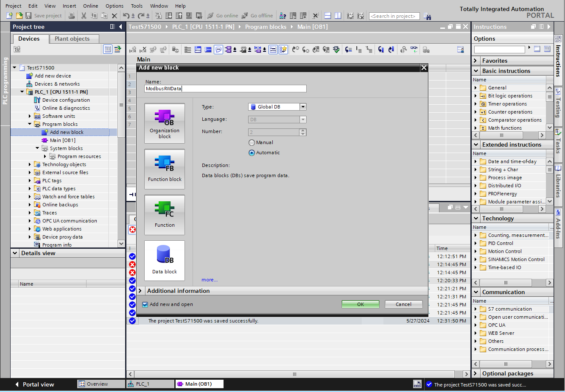
Task: Click the search icon beside Search in project
Action: click(x=427, y=16)
